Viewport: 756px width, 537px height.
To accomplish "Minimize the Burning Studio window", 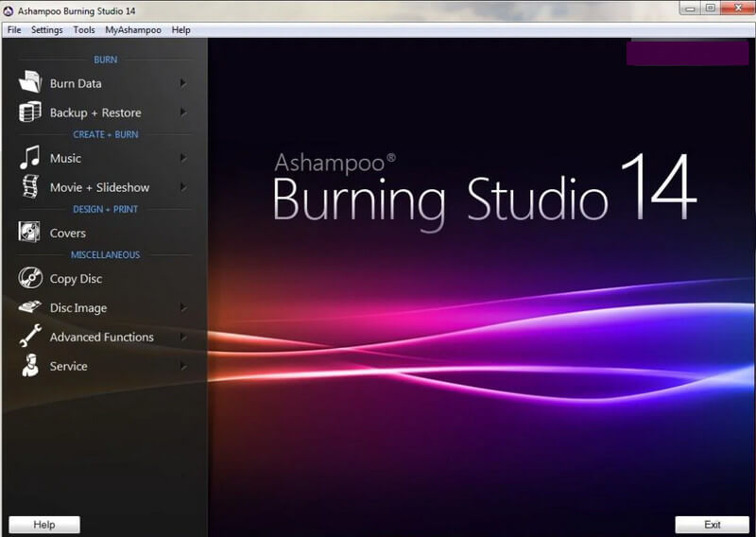I will coord(690,8).
